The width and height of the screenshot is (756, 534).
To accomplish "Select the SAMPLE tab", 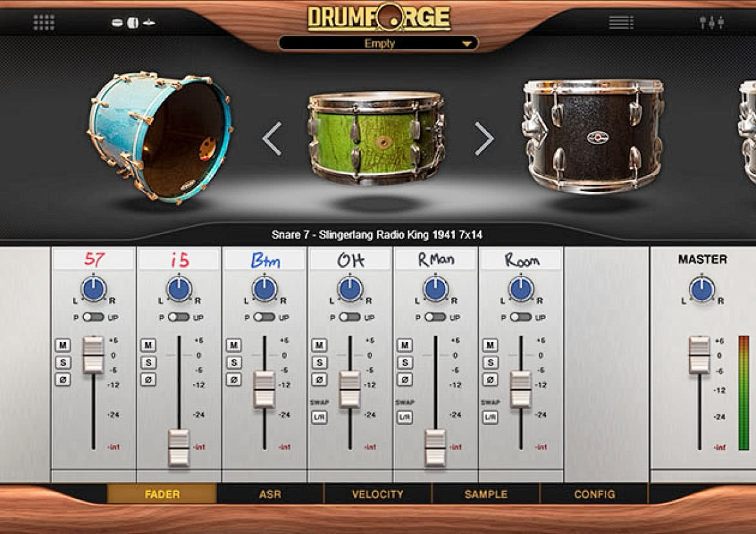I will [486, 494].
